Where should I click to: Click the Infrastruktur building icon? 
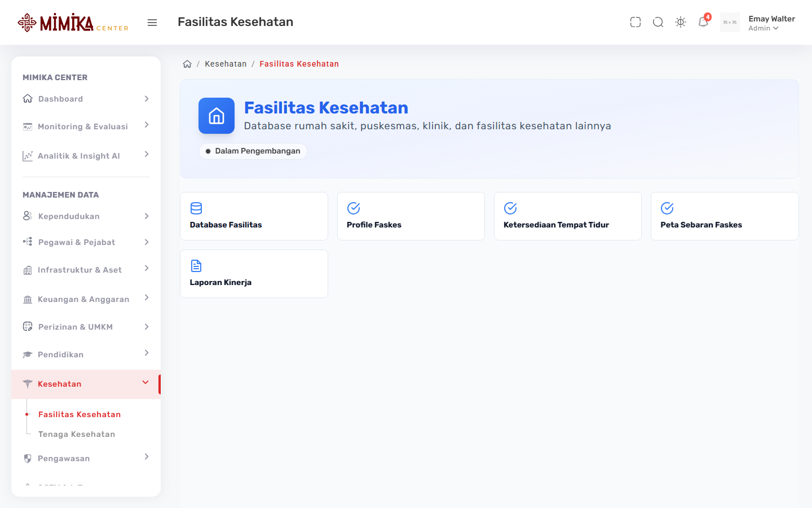pyautogui.click(x=28, y=270)
